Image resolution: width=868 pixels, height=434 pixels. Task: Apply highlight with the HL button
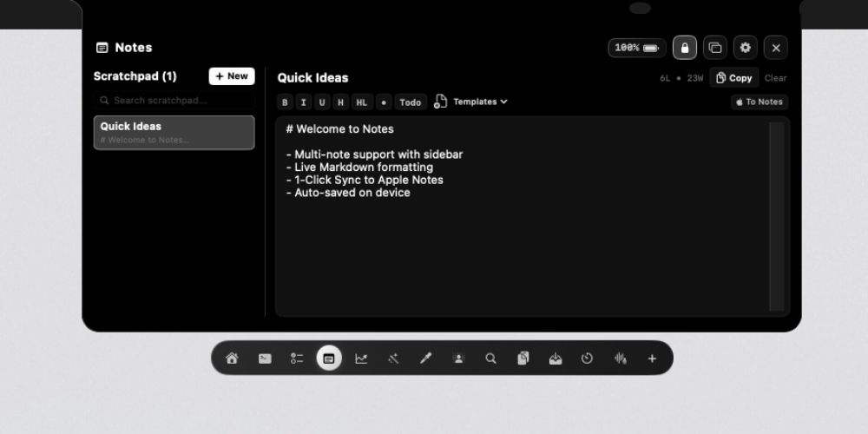361,102
